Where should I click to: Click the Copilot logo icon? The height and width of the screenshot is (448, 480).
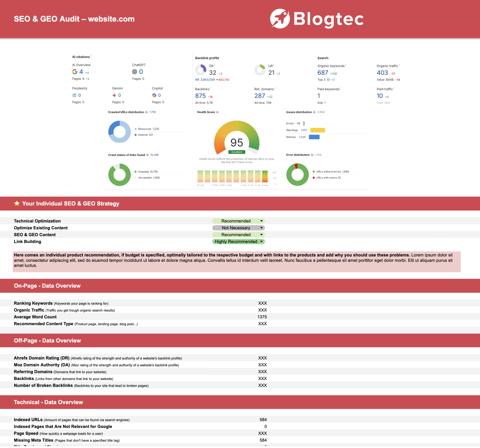[154, 95]
